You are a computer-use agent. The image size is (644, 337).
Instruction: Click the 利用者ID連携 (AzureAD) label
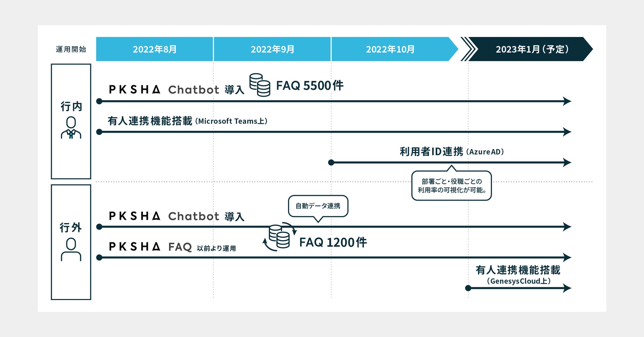point(452,152)
